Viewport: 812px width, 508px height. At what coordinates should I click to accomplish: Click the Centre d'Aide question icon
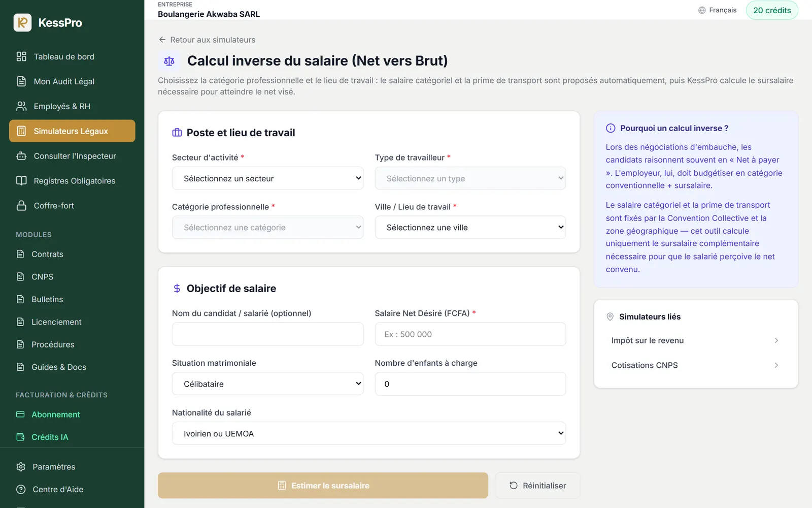tap(21, 489)
